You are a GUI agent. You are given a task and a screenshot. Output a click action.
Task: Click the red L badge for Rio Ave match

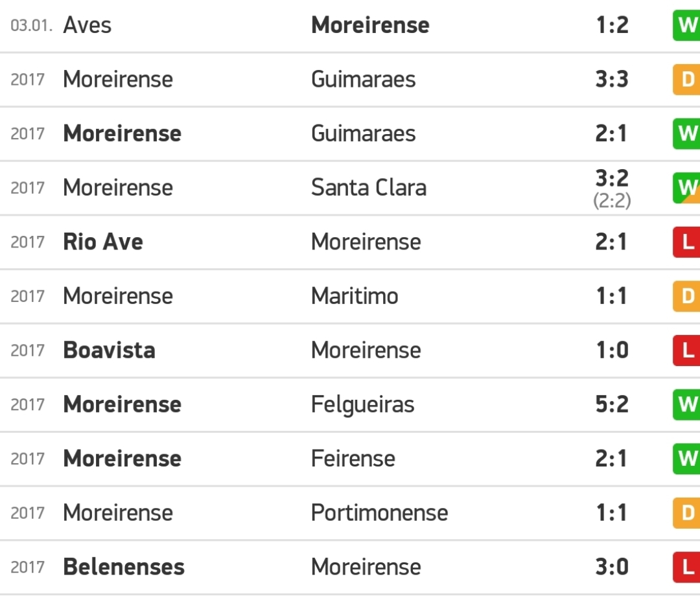pyautogui.click(x=686, y=242)
